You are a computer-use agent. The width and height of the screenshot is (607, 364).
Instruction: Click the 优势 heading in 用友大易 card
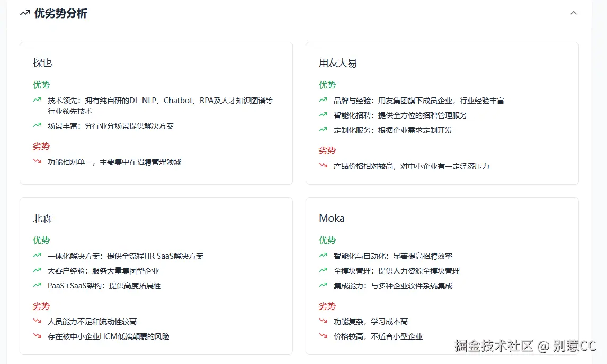[327, 85]
